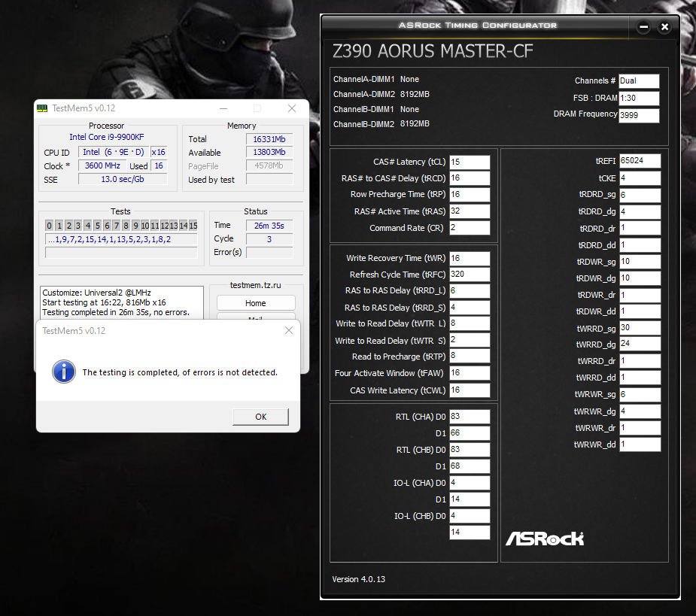The image size is (696, 616).
Task: Click OK in the testing completed dialog
Action: tap(260, 417)
